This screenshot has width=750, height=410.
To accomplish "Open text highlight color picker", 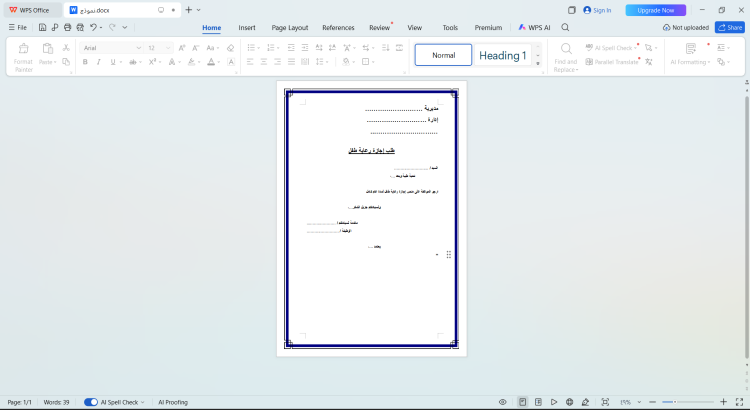I will point(191,62).
